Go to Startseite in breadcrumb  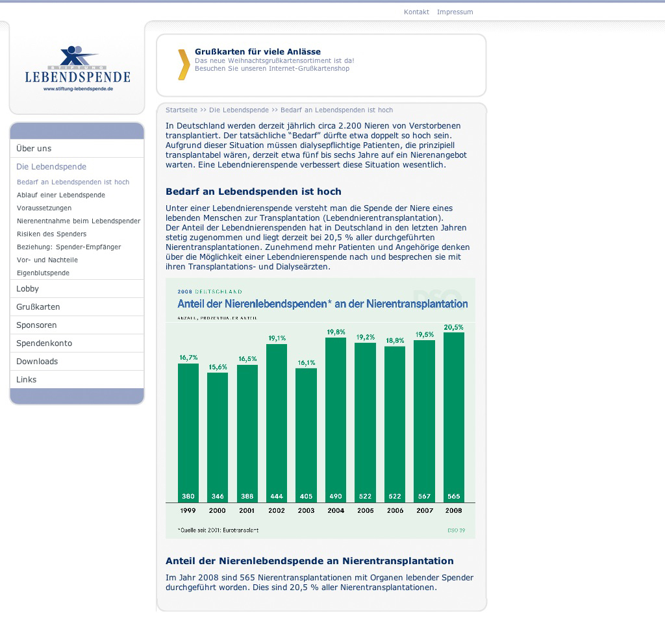[181, 110]
